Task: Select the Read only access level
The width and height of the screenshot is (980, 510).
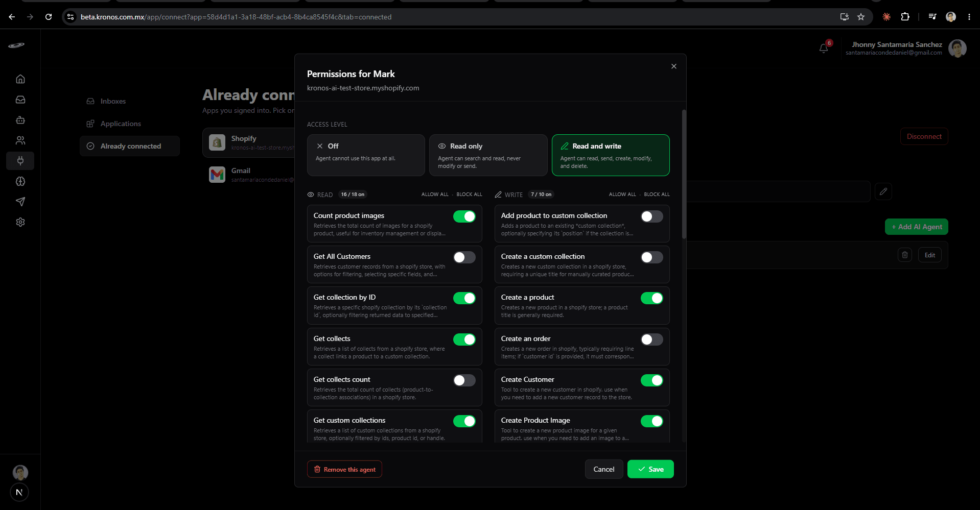Action: click(x=488, y=155)
